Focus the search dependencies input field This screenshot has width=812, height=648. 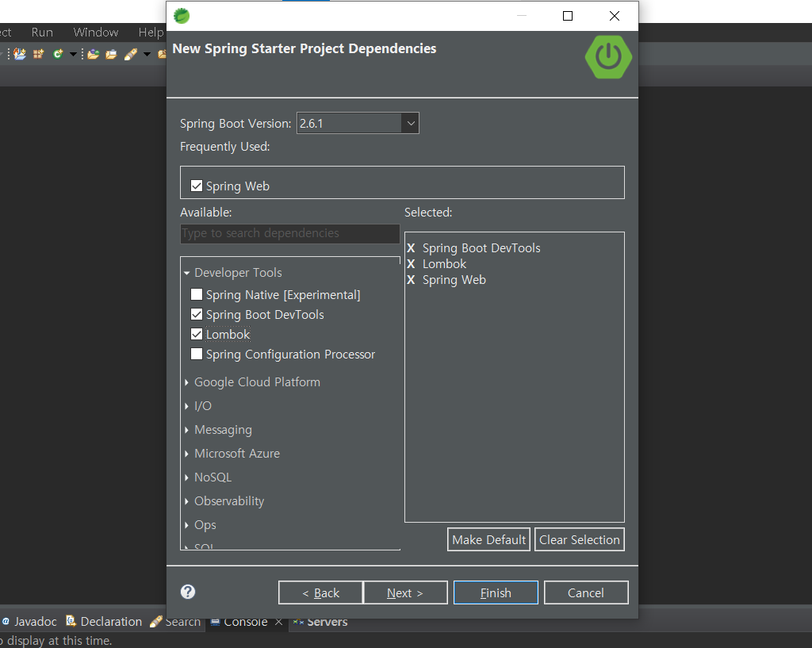290,234
